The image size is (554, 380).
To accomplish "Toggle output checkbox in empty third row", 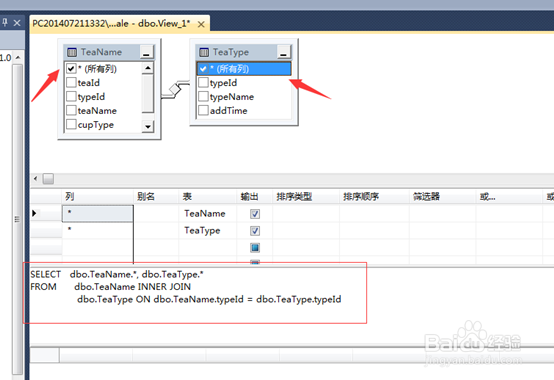I will point(255,248).
